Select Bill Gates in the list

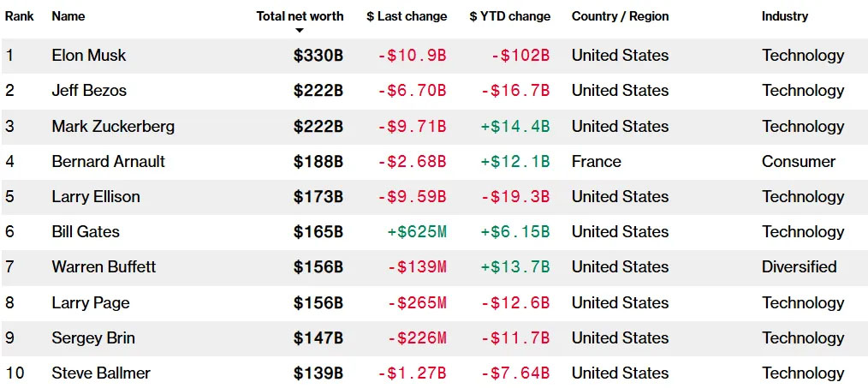click(x=86, y=232)
